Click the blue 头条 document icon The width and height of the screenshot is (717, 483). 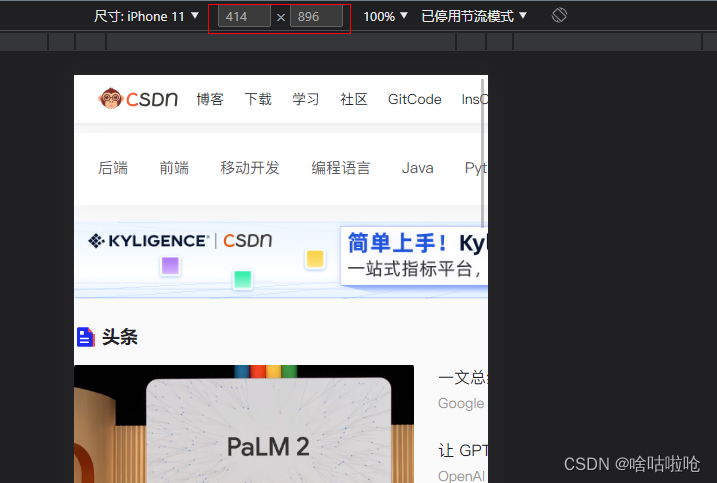[86, 337]
